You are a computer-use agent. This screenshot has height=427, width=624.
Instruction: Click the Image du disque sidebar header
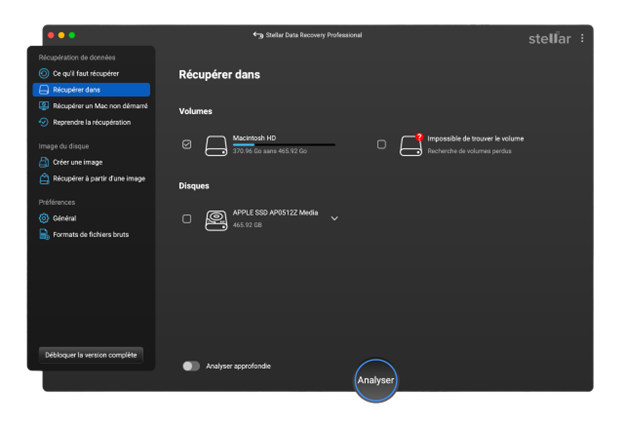(x=64, y=146)
